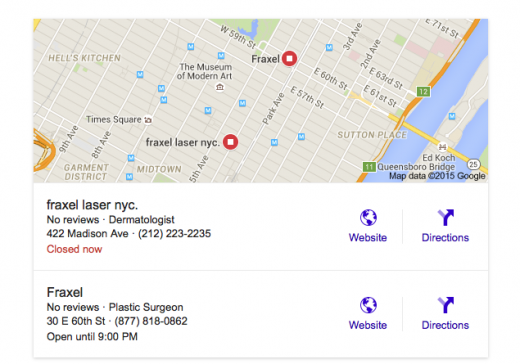This screenshot has width=520, height=364.
Task: Click the fraxel laser nyc. red map pin
Action: pos(230,142)
